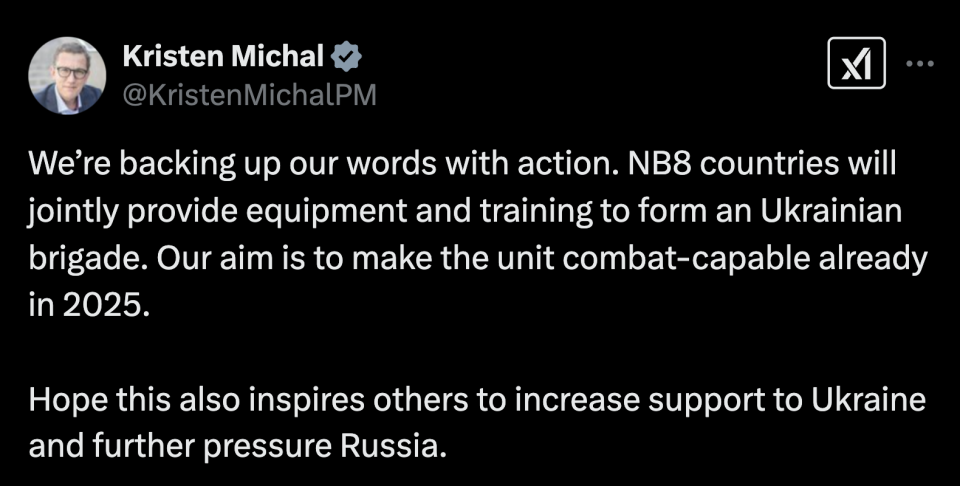Click the word "NB8" in the post

tap(644, 163)
